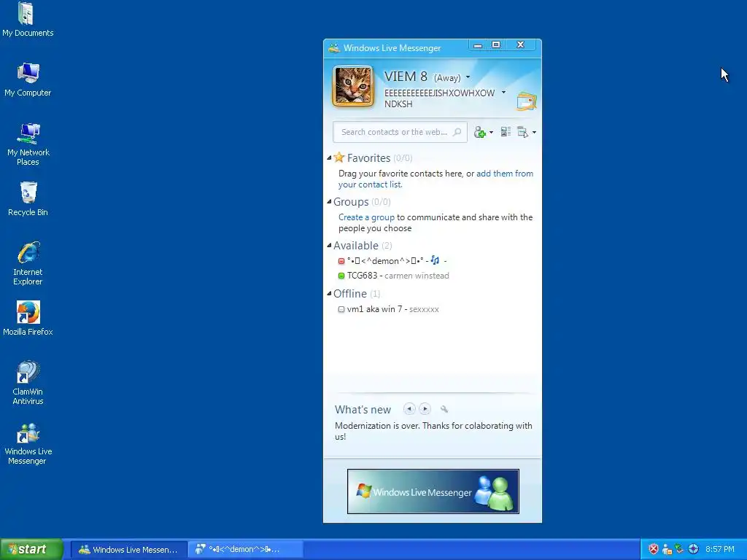
Task: Click the red security alert tray icon
Action: coord(654,549)
